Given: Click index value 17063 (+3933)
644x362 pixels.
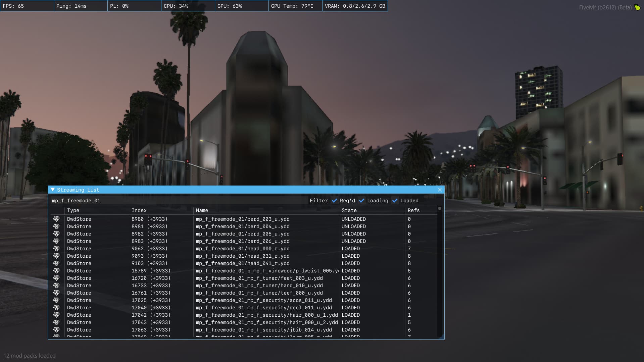Looking at the screenshot, I should pos(151,330).
